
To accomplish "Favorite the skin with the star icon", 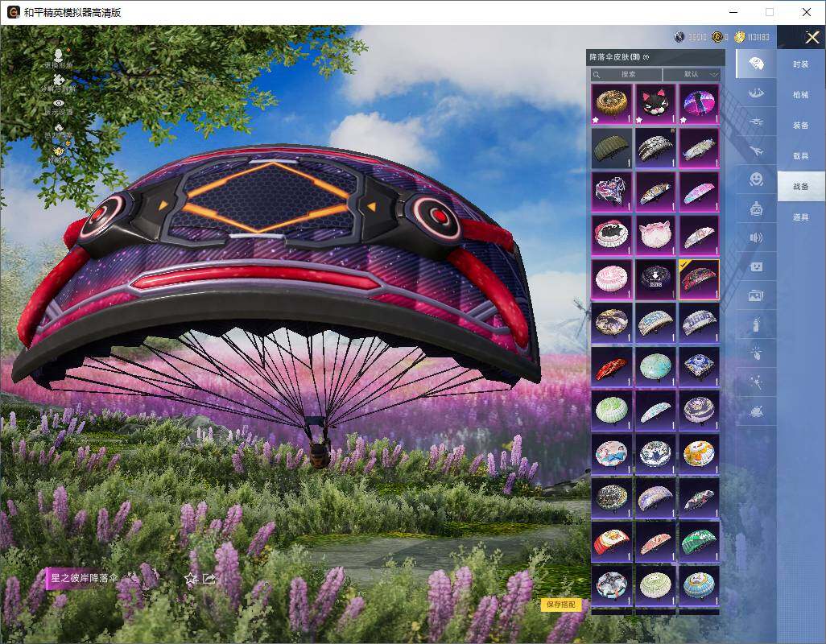I will [x=191, y=579].
